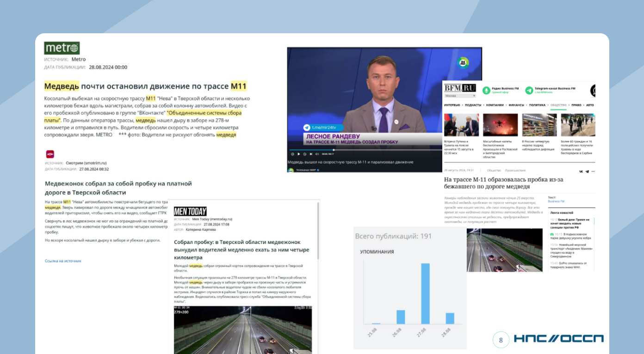Open the Putin and Trump Alaska news thumbnail
Screen dimensions: 644x354
pyautogui.click(x=461, y=125)
